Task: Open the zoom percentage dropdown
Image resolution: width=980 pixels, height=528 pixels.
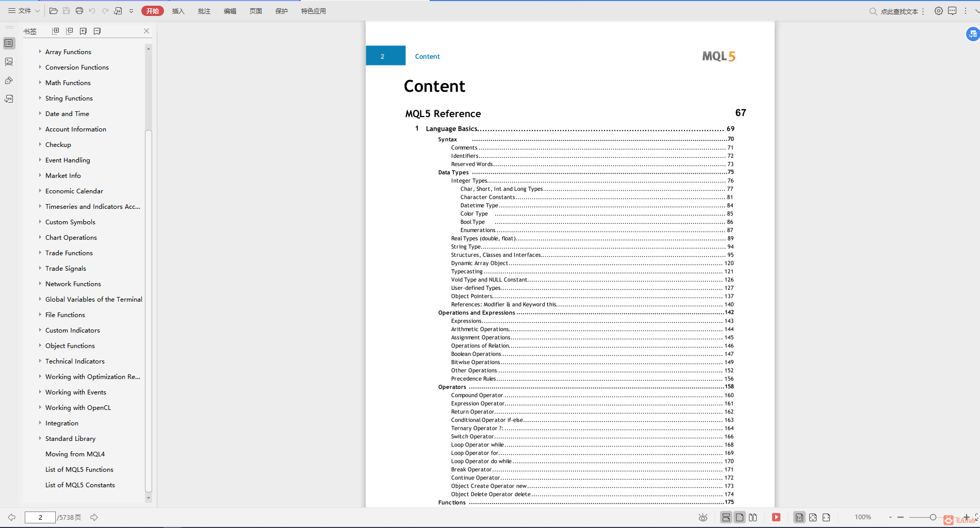Action: point(890,517)
